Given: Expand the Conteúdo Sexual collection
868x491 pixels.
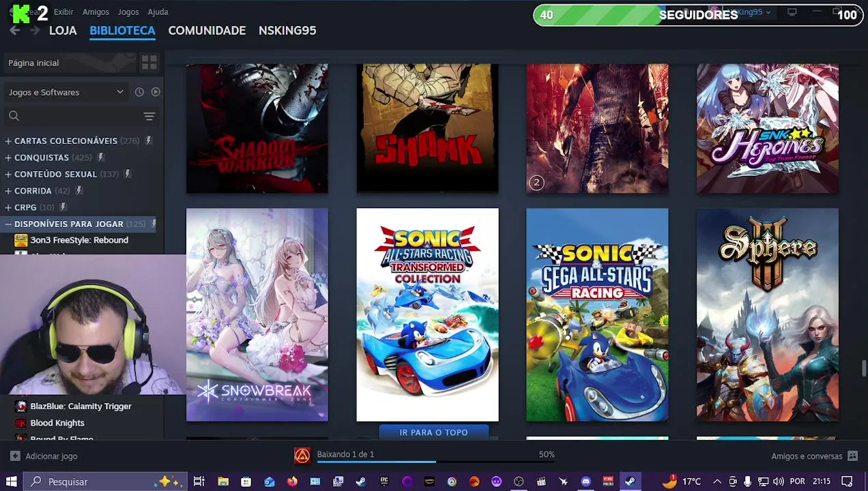Looking at the screenshot, I should coord(8,175).
